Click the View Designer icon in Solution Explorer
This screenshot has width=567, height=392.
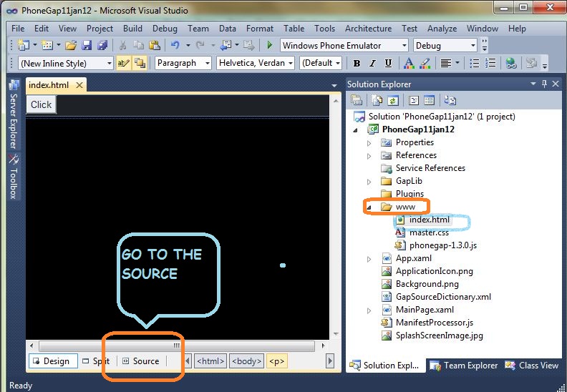coord(430,100)
